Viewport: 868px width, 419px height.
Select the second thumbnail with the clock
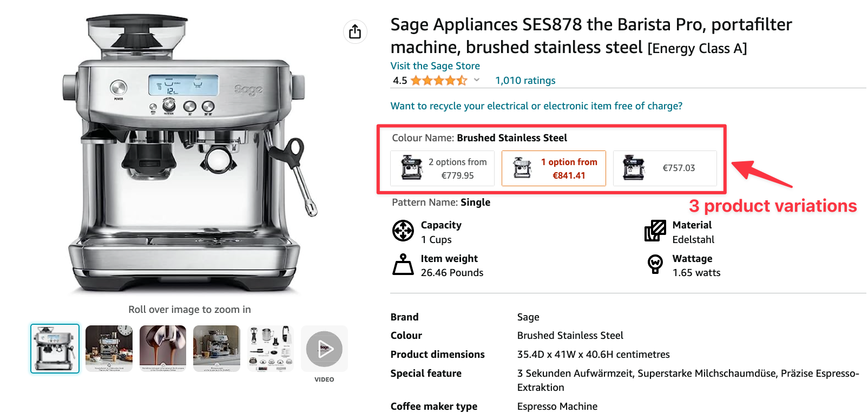coord(109,349)
